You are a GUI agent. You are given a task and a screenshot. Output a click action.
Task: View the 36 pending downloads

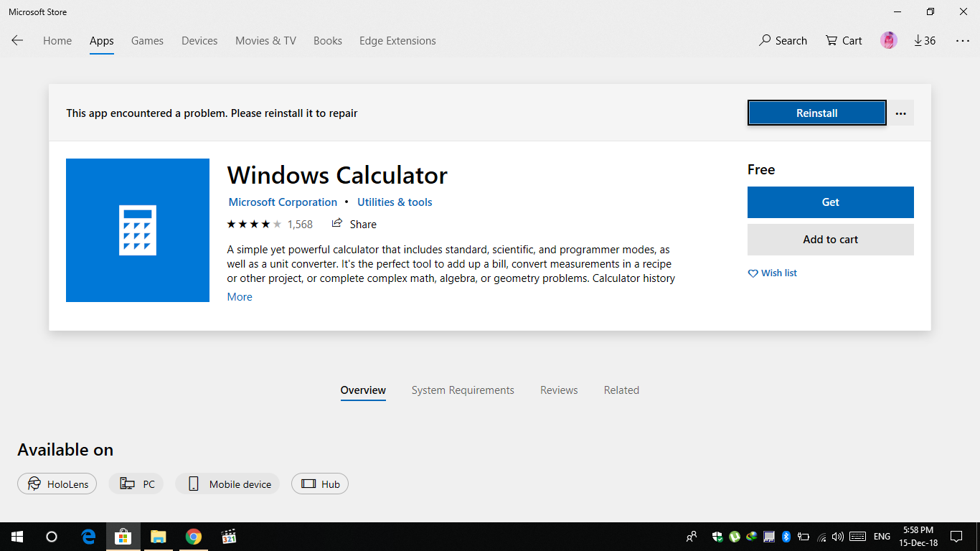click(925, 41)
